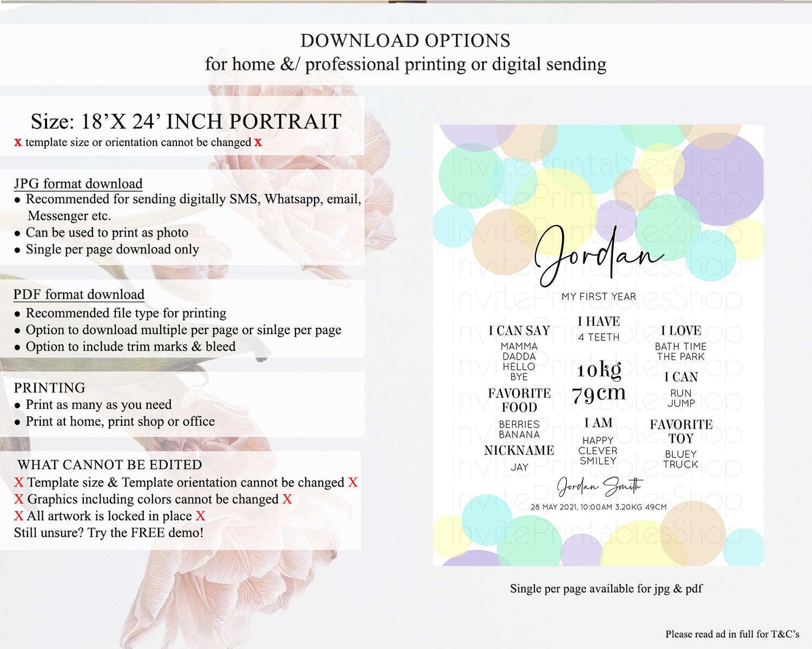Click "Please read ad in full for T&C's" note
812x649 pixels.
[732, 634]
